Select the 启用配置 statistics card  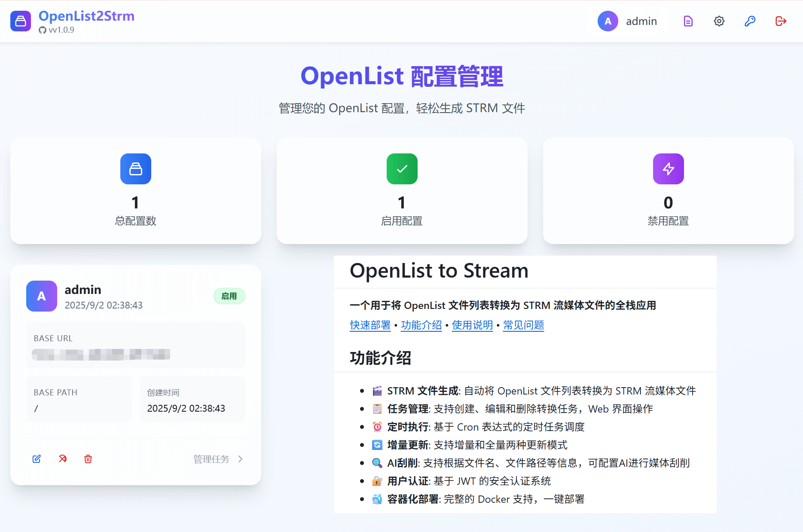tap(402, 191)
